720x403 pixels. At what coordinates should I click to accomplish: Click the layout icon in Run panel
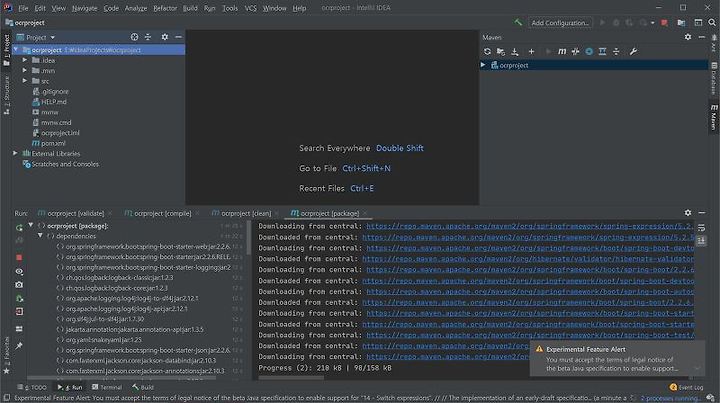[19, 329]
